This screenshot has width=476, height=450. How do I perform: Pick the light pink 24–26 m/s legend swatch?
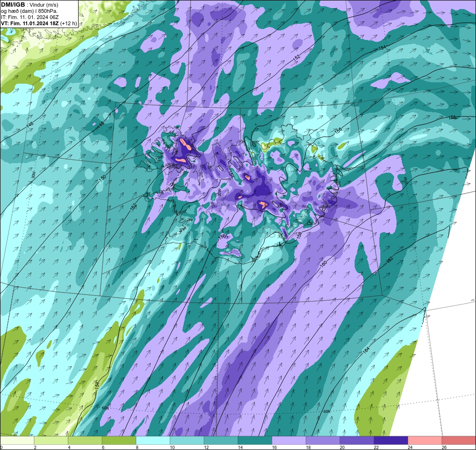(x=425, y=440)
